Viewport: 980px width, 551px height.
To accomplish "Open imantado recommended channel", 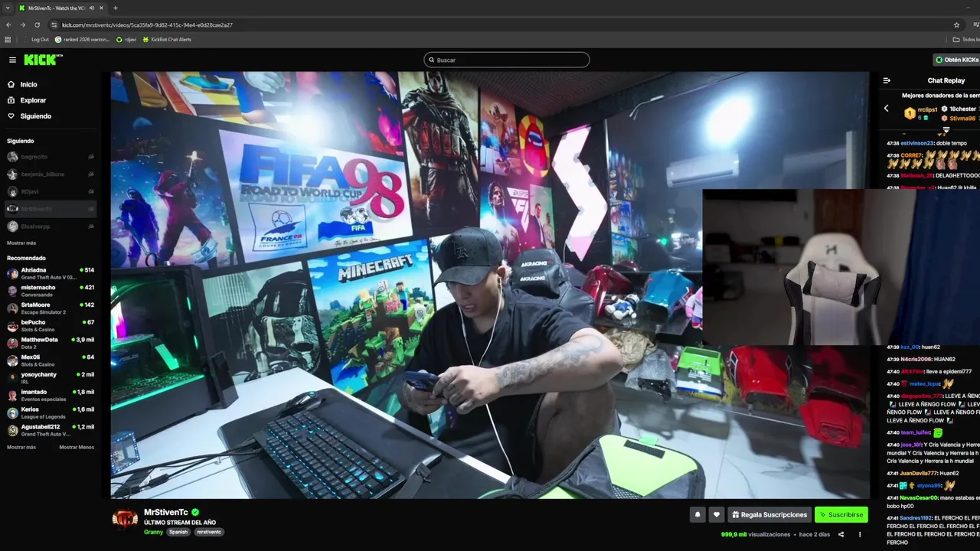I will coord(50,395).
